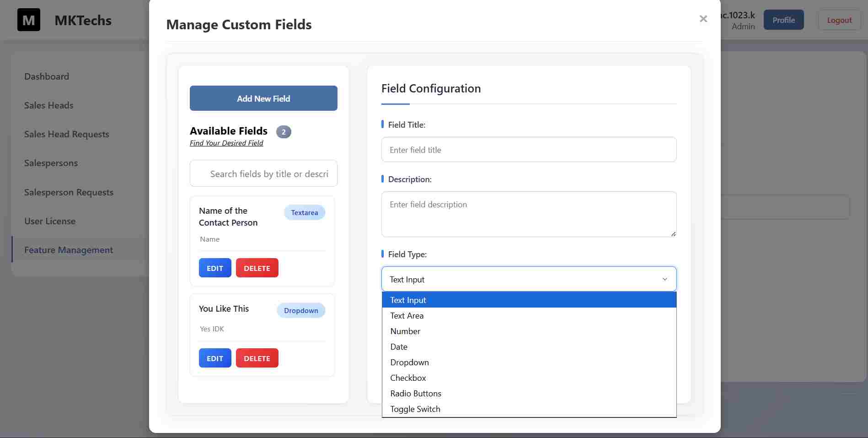Open Salesperson Requests page

pyautogui.click(x=69, y=192)
